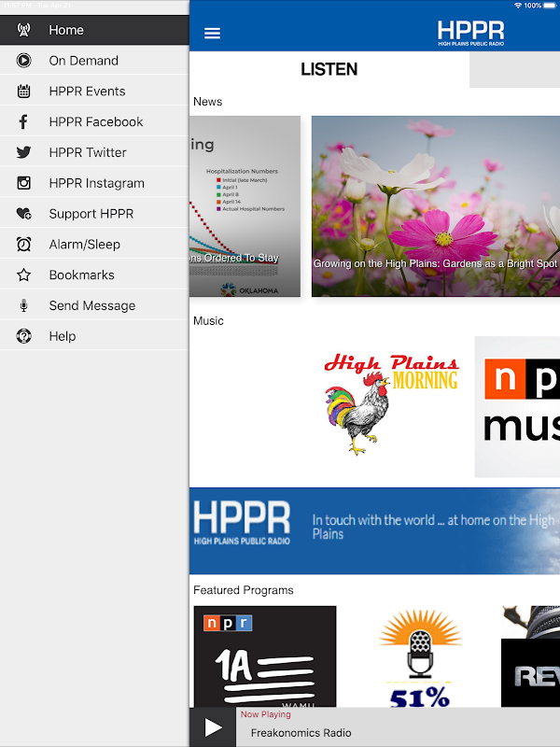
Task: Choose Send Message menu entry
Action: (94, 305)
